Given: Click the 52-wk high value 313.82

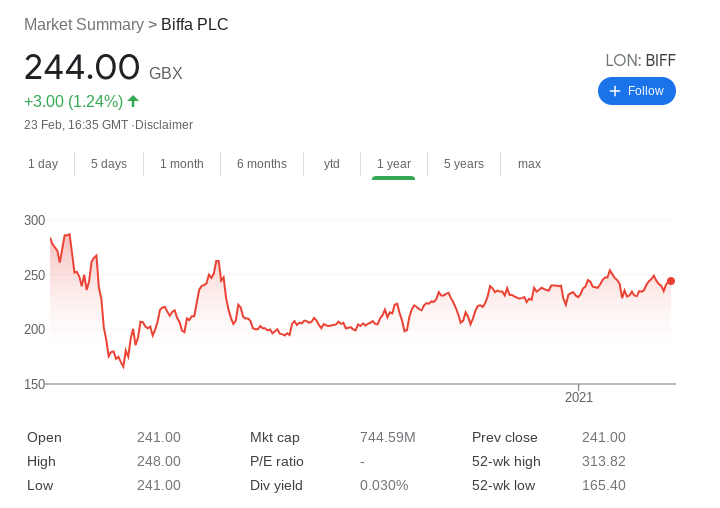Looking at the screenshot, I should point(604,461).
